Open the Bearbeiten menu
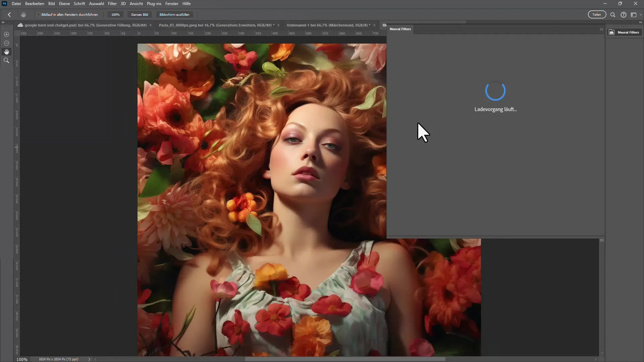Image resolution: width=644 pixels, height=362 pixels. pyautogui.click(x=35, y=4)
